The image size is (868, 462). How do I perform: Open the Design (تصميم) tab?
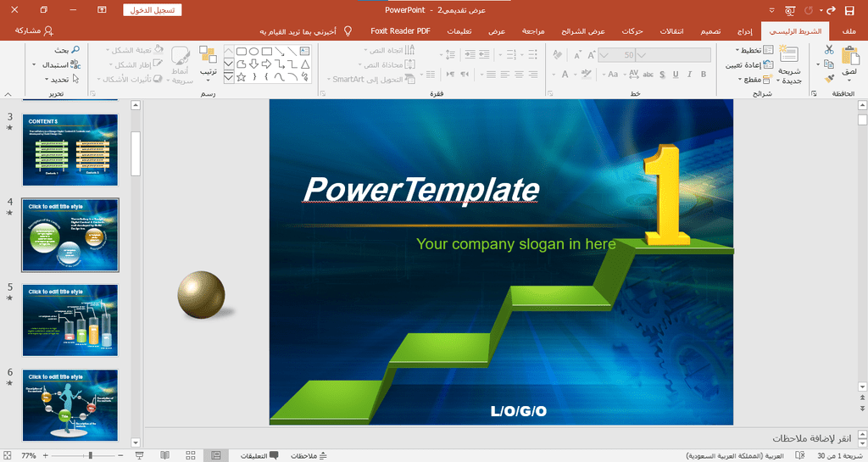[x=710, y=31]
